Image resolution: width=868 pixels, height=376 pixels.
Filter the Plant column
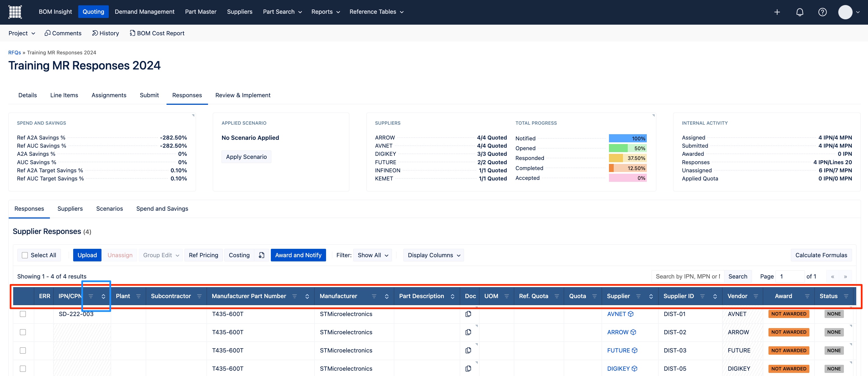point(138,296)
